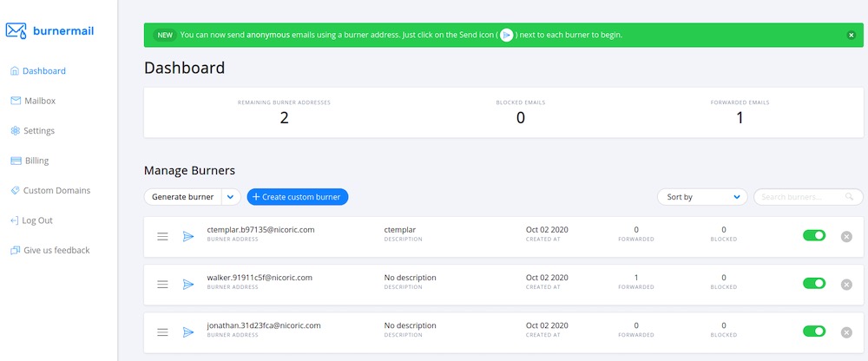This screenshot has height=361, width=868.
Task: Click the feedback chat icon
Action: click(x=16, y=250)
